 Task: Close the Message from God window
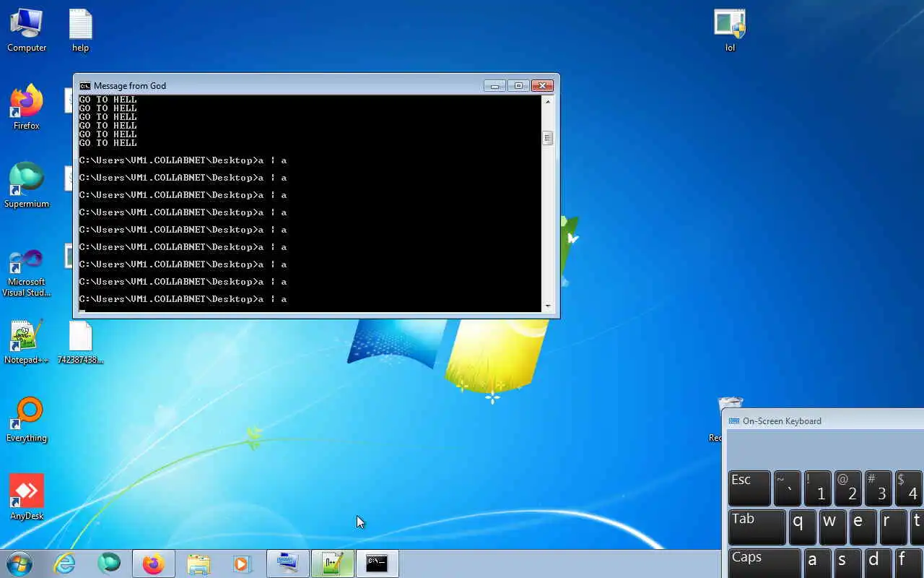coord(542,85)
